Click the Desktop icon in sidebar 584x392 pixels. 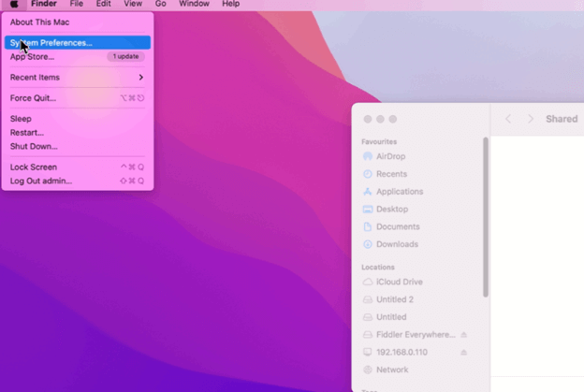pos(368,210)
